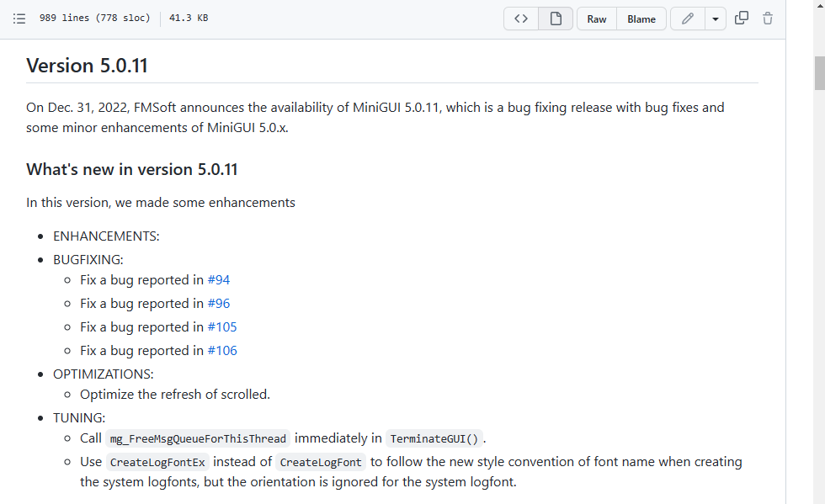Image resolution: width=825 pixels, height=504 pixels.
Task: Click the ENHANCEMENTS: list item
Action: click(x=106, y=236)
